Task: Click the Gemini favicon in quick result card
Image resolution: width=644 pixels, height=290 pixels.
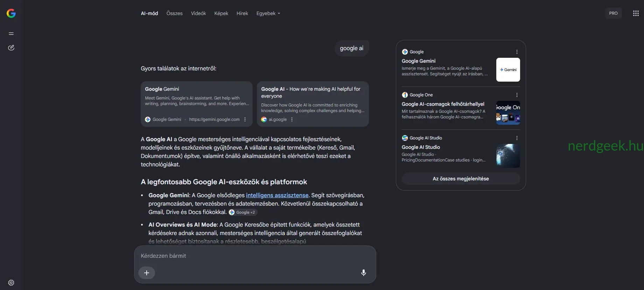Action: [148, 119]
